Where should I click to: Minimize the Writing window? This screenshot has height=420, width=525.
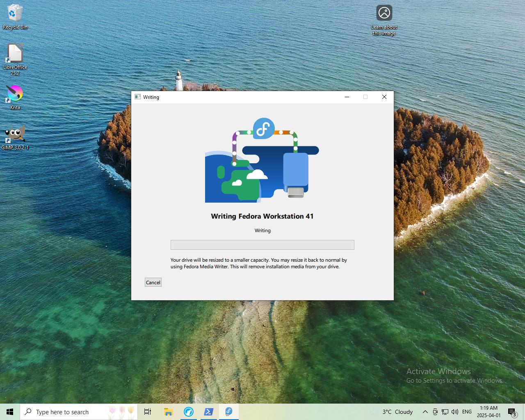(x=347, y=97)
